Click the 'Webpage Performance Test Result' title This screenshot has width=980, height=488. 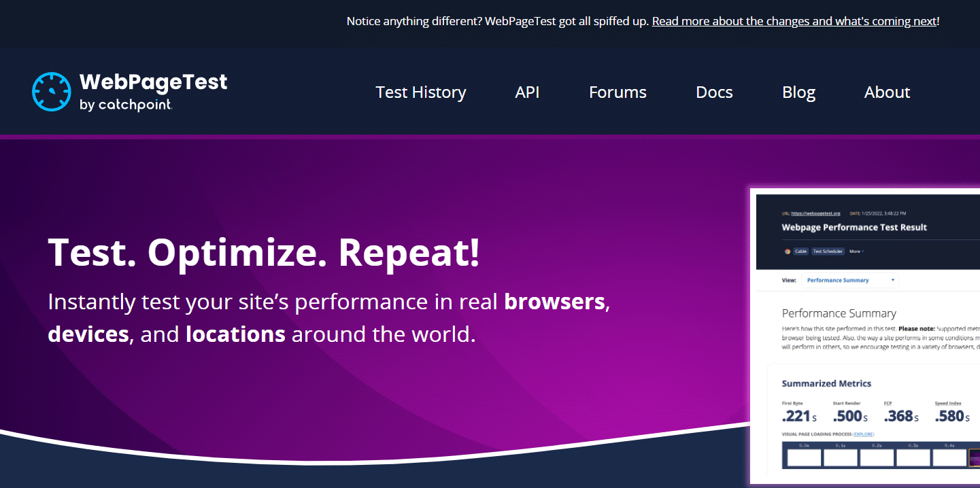point(854,228)
